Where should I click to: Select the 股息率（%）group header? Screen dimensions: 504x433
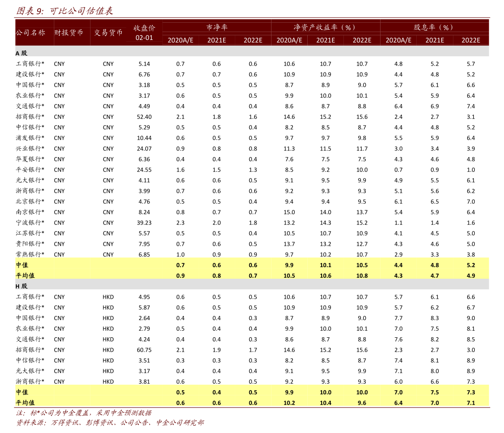coord(434,27)
